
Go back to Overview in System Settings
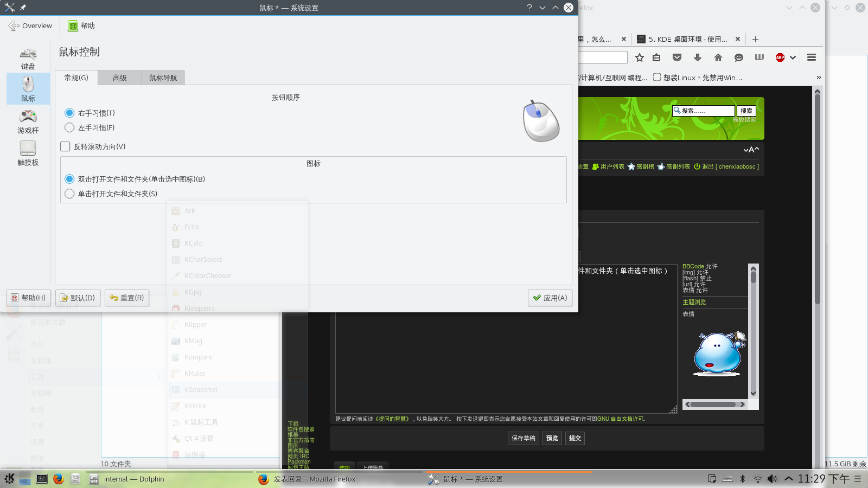[x=30, y=25]
